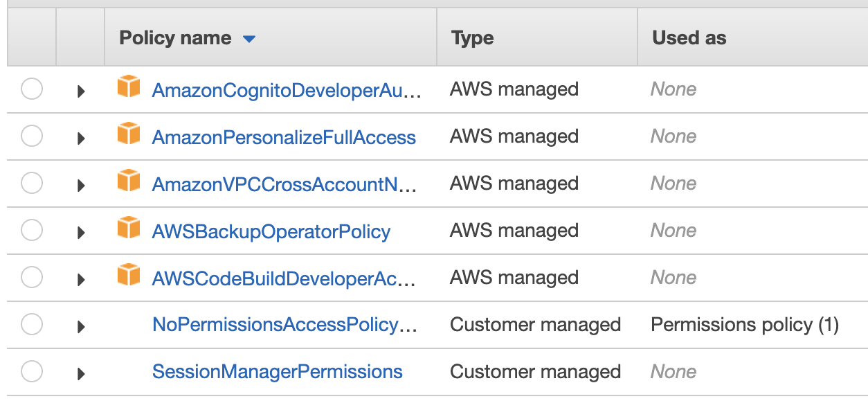Select the radio button for AmazonCognitoDeveloperAu… policy

coord(32,89)
